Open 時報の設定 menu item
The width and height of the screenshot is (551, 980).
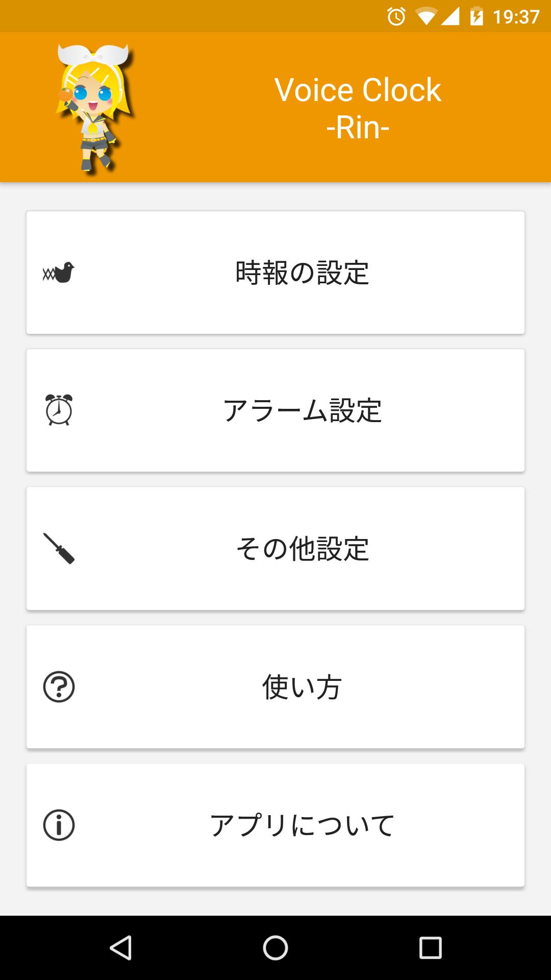pos(302,273)
